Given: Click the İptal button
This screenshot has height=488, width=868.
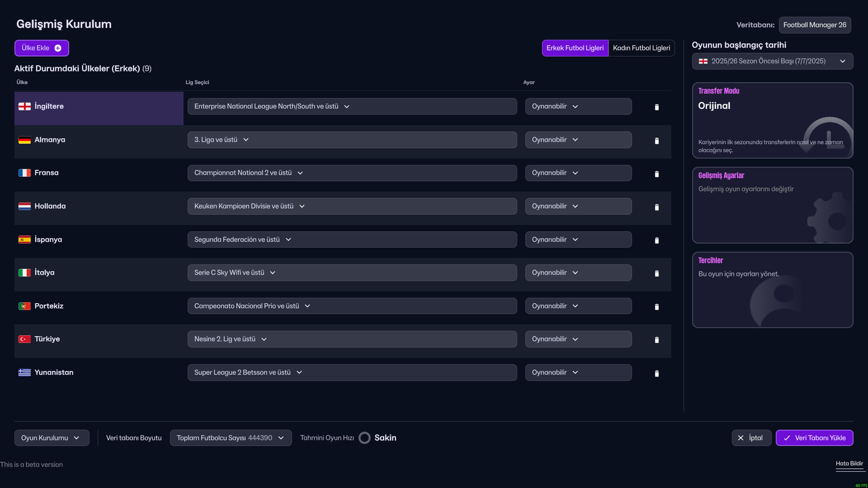Looking at the screenshot, I should click(751, 438).
